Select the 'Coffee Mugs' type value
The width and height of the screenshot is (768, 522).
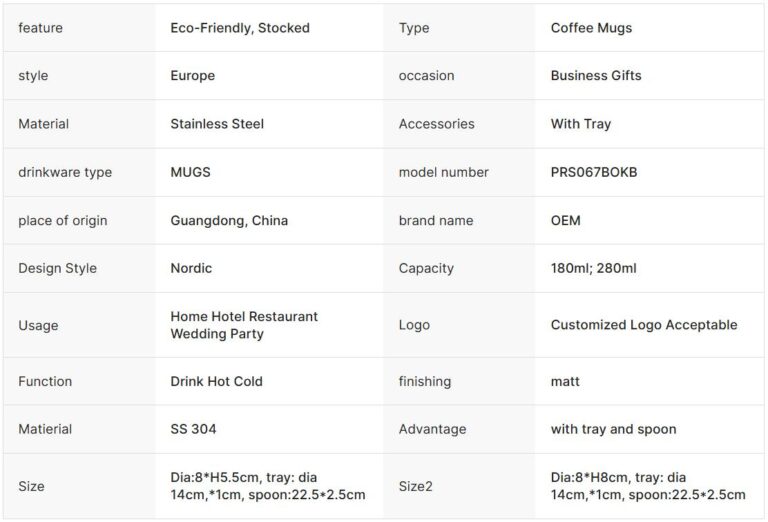tap(591, 28)
